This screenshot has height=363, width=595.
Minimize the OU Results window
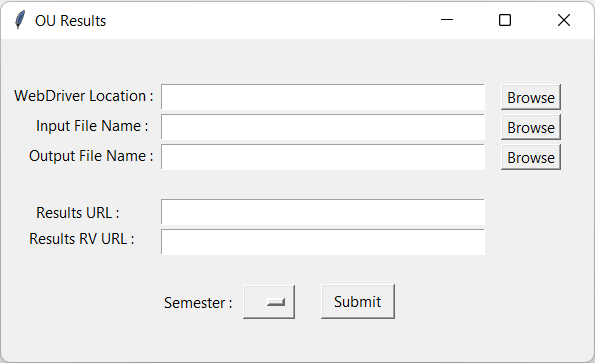(447, 20)
